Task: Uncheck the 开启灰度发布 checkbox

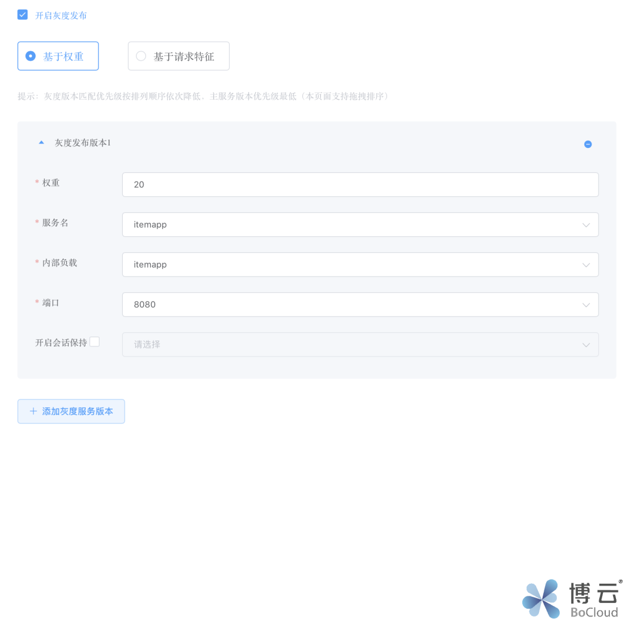Action: 22,14
